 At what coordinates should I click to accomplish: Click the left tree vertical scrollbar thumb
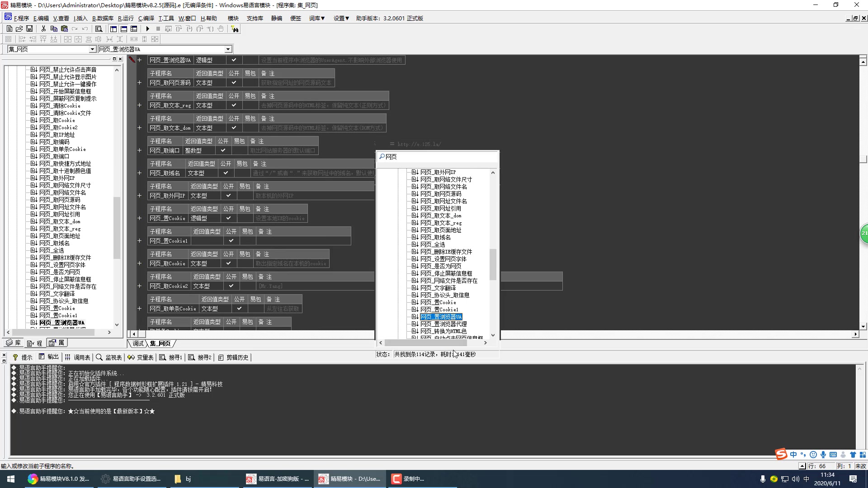click(117, 228)
